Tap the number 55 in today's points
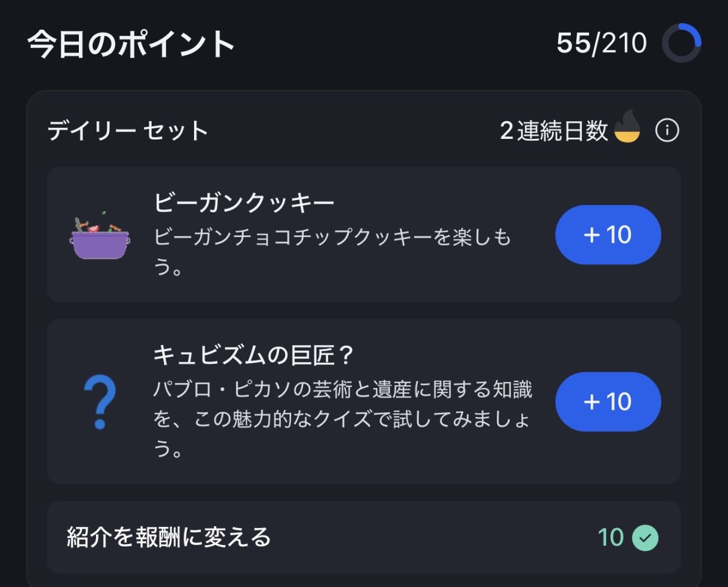The image size is (728, 587). 573,43
